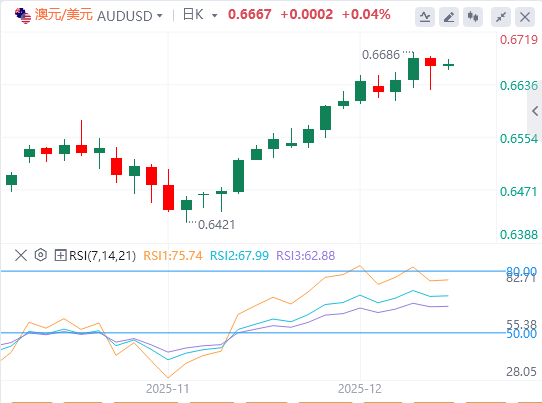The height and width of the screenshot is (403, 542).
Task: Select the latest doji candlestick
Action: 448,65
